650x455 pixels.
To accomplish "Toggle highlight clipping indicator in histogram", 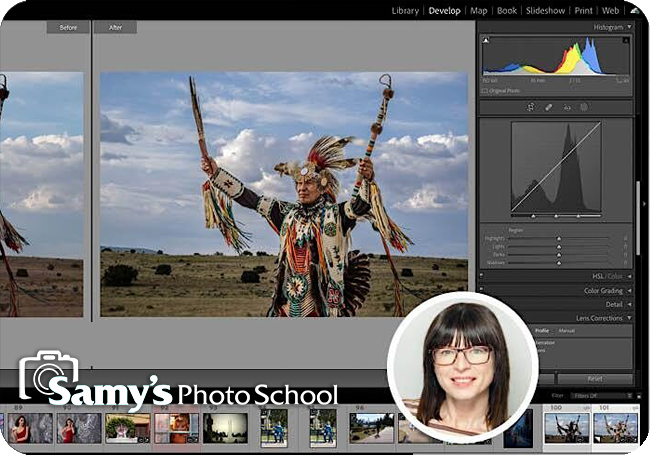I will click(625, 40).
